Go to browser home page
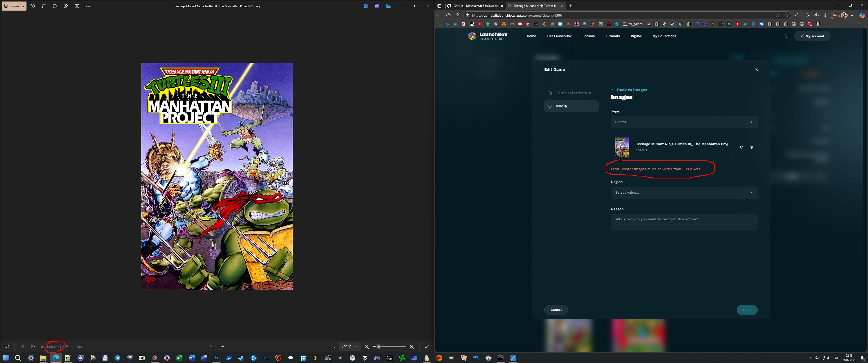 pyautogui.click(x=457, y=15)
